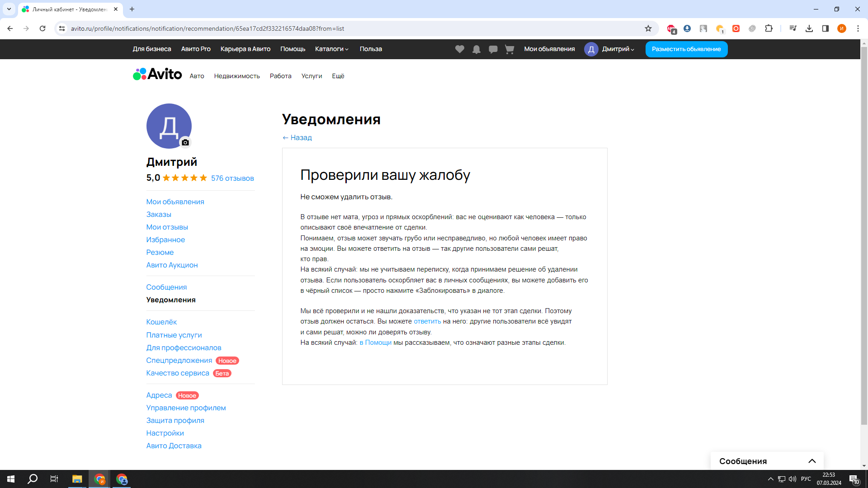Show hidden tray icons chevron
Image resolution: width=868 pixels, height=488 pixels.
click(771, 479)
